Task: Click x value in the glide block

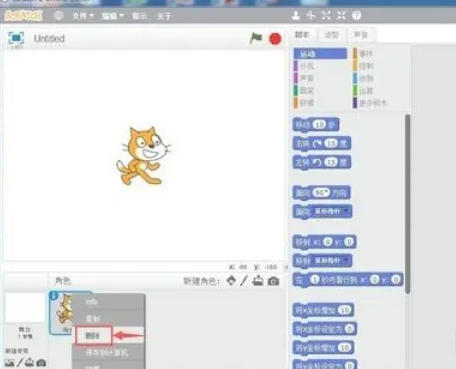Action: tap(375, 280)
